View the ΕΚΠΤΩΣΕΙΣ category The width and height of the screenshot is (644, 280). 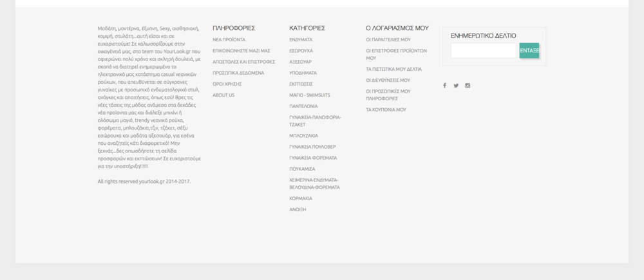pyautogui.click(x=301, y=84)
